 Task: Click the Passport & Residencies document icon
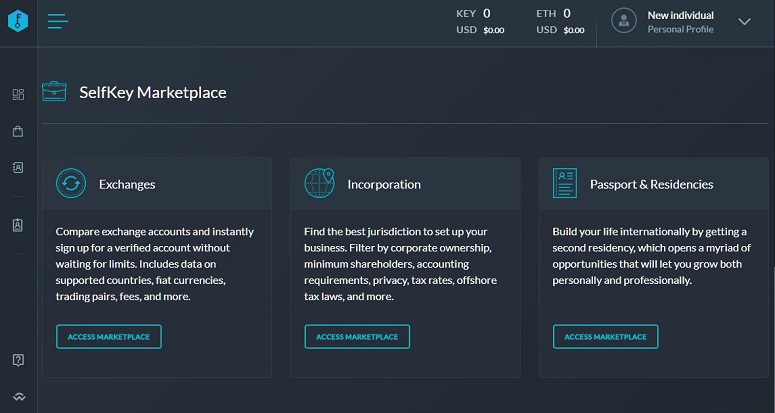(564, 183)
